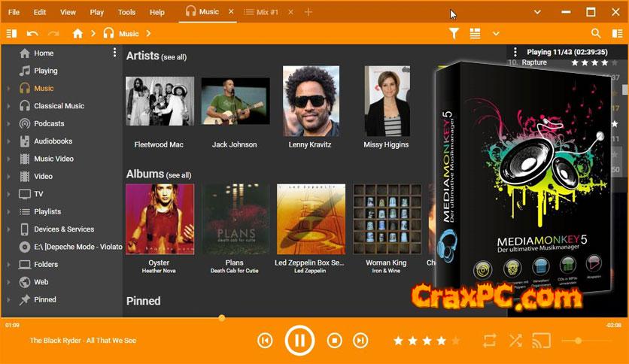Screen dimensions: 629x364
Task: Close the Mix #1 tab
Action: click(291, 12)
